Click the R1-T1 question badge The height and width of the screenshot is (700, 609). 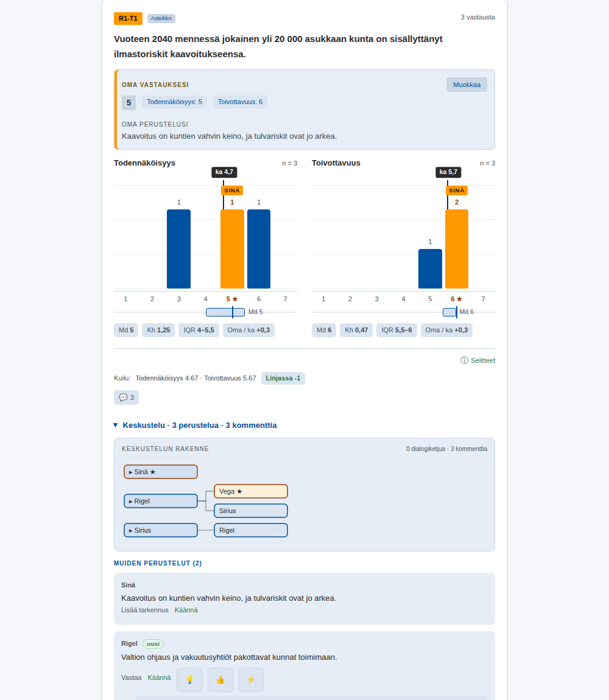click(128, 18)
